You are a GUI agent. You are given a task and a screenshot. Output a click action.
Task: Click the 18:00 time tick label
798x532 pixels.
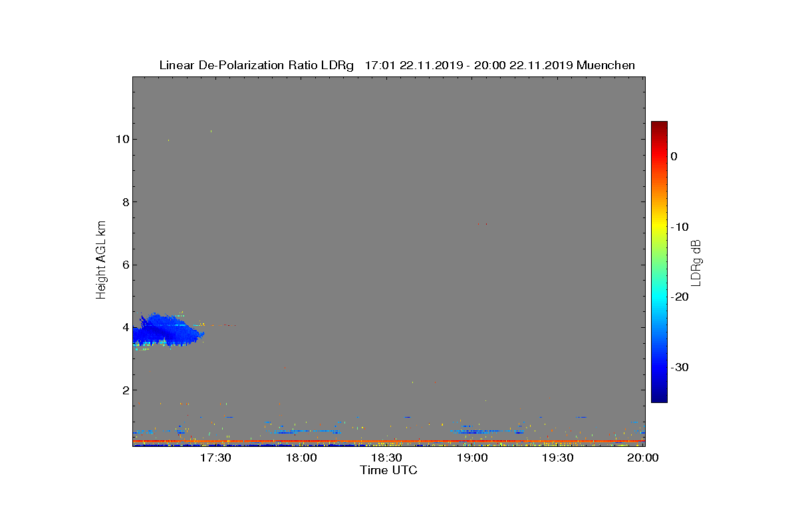302,458
